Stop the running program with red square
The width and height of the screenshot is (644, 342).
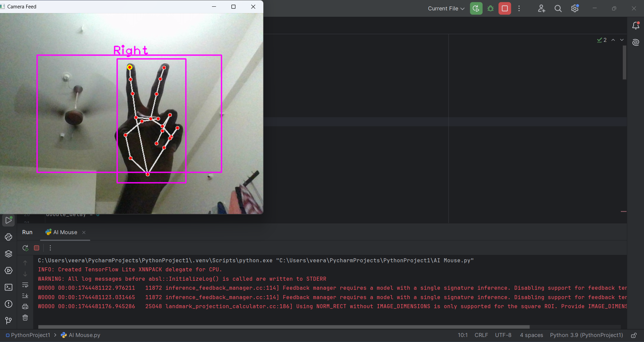[x=504, y=8]
